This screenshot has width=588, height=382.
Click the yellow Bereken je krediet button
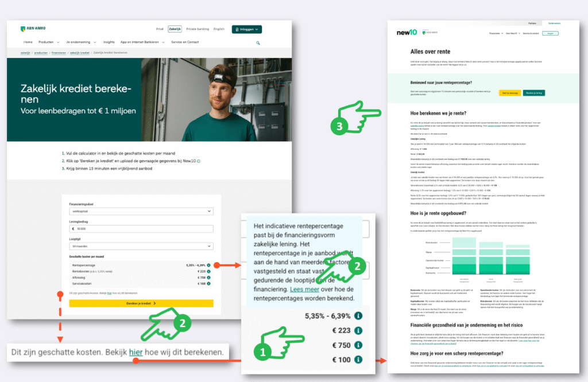point(141,303)
